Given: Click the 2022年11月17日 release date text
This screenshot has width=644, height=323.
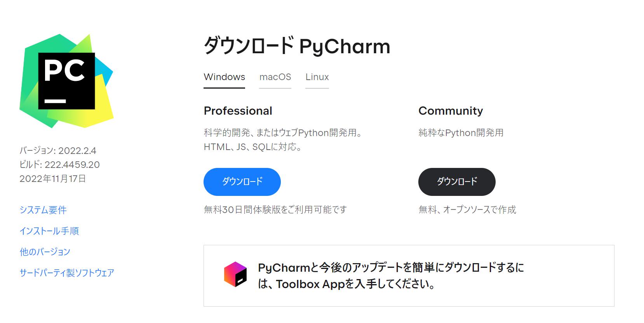Looking at the screenshot, I should pos(52,178).
